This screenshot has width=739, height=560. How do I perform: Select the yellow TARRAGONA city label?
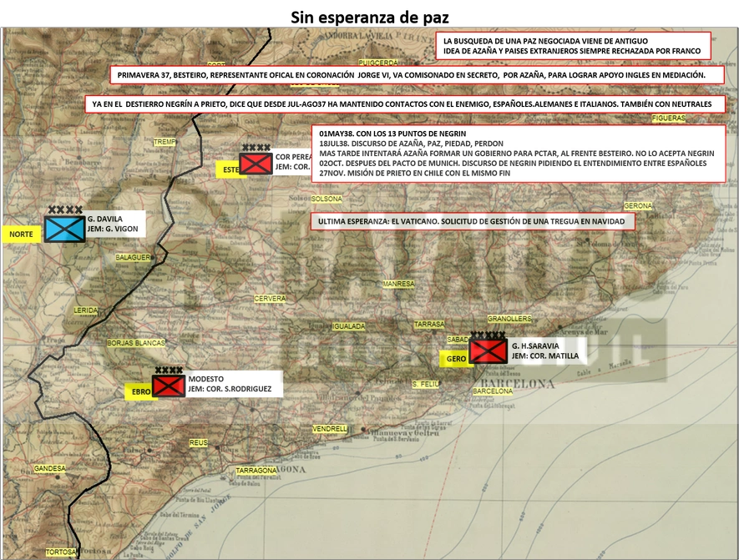pos(256,471)
